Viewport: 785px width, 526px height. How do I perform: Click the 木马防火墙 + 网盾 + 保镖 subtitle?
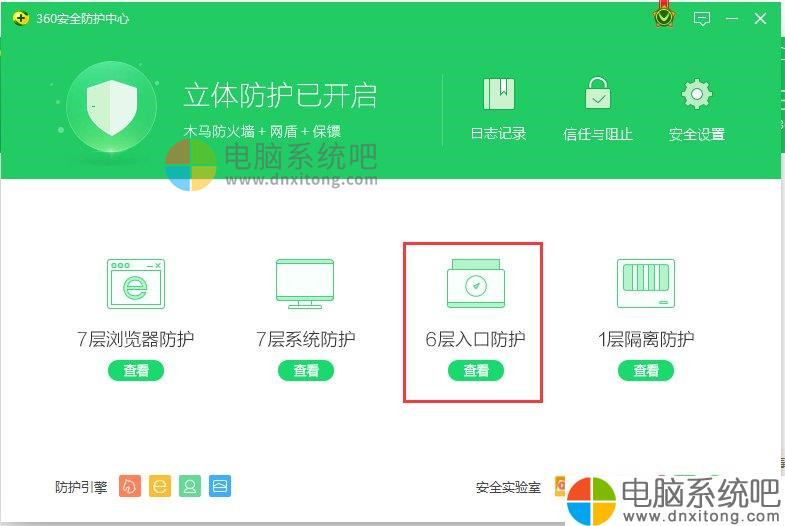262,132
